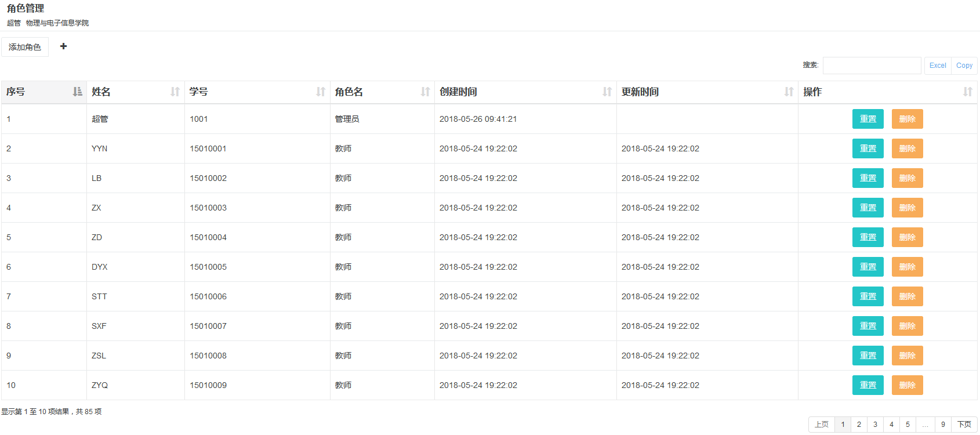Sort by 创建时间 column sort arrows
980x435 pixels.
tap(607, 92)
